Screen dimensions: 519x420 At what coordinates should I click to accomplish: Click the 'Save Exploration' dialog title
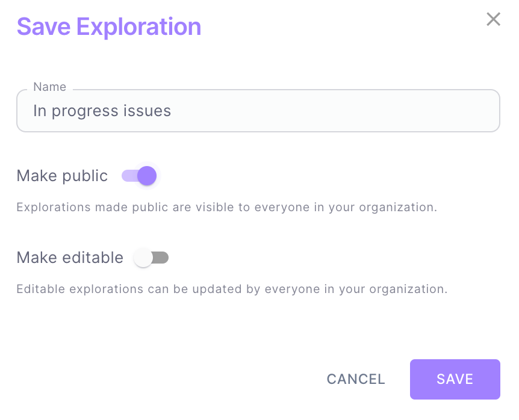click(108, 27)
